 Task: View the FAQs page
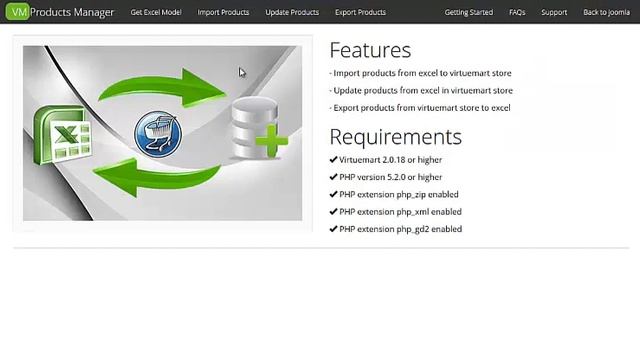tap(517, 12)
